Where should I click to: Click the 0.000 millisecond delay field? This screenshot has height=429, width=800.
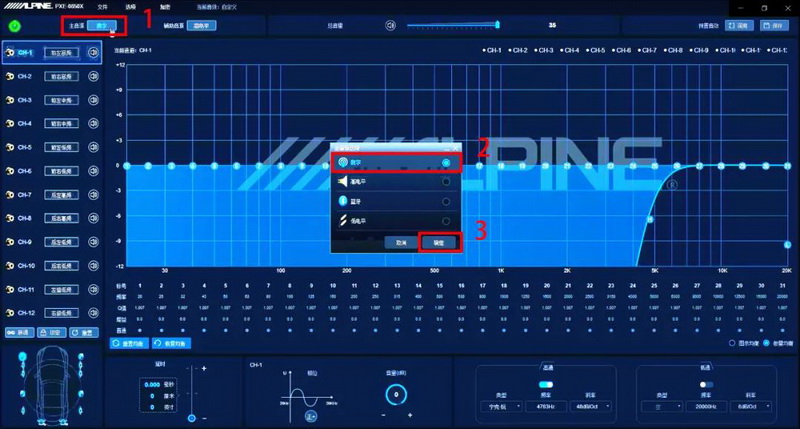tap(152, 385)
